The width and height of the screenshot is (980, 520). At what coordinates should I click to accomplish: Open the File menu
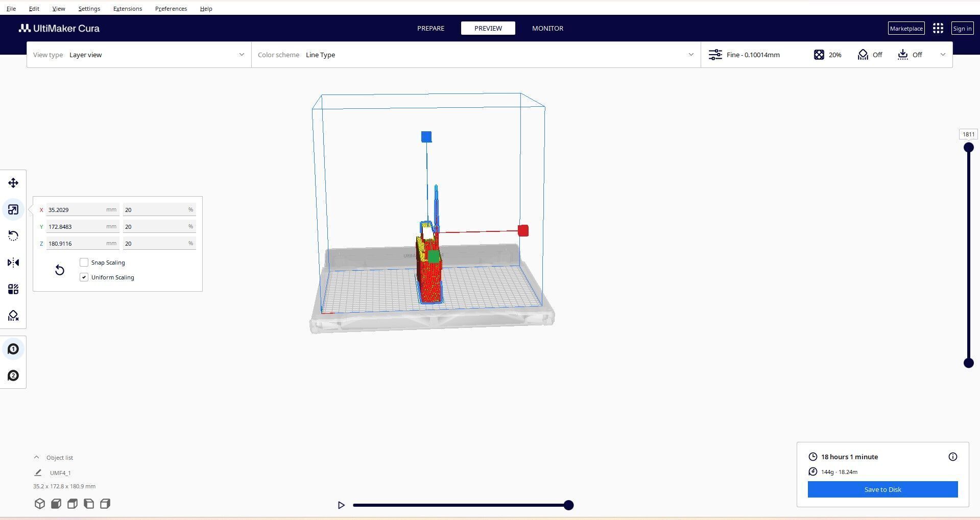pos(11,9)
